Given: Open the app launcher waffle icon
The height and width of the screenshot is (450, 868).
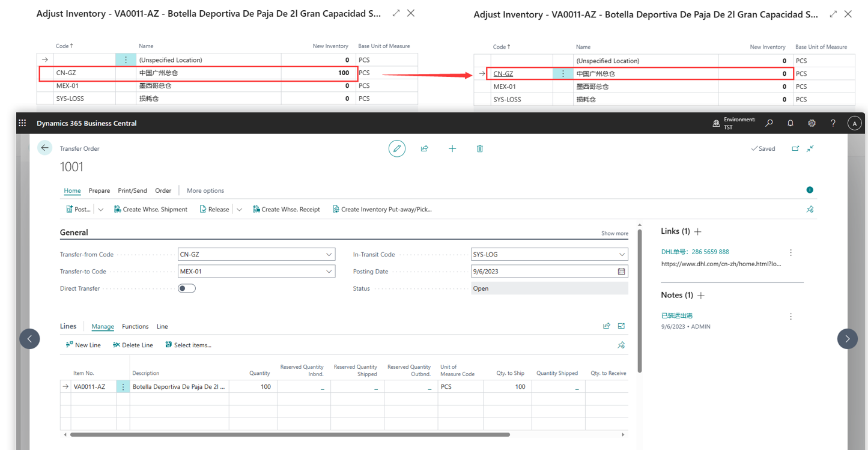Looking at the screenshot, I should pyautogui.click(x=22, y=123).
